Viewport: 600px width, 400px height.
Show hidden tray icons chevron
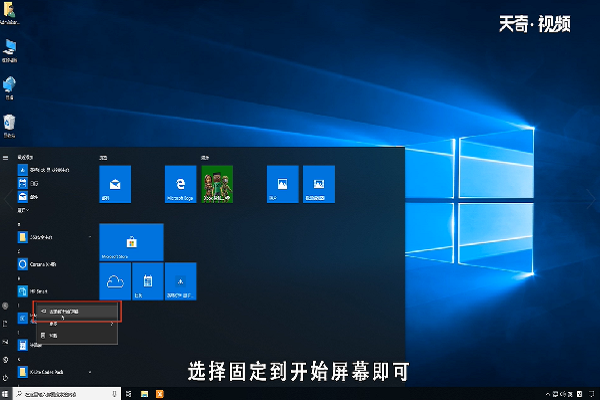[x=548, y=394]
